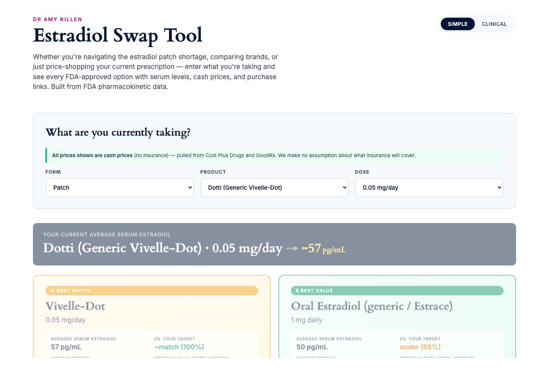549x392 pixels.
Task: Click the cash prices notice banner
Action: [x=274, y=155]
